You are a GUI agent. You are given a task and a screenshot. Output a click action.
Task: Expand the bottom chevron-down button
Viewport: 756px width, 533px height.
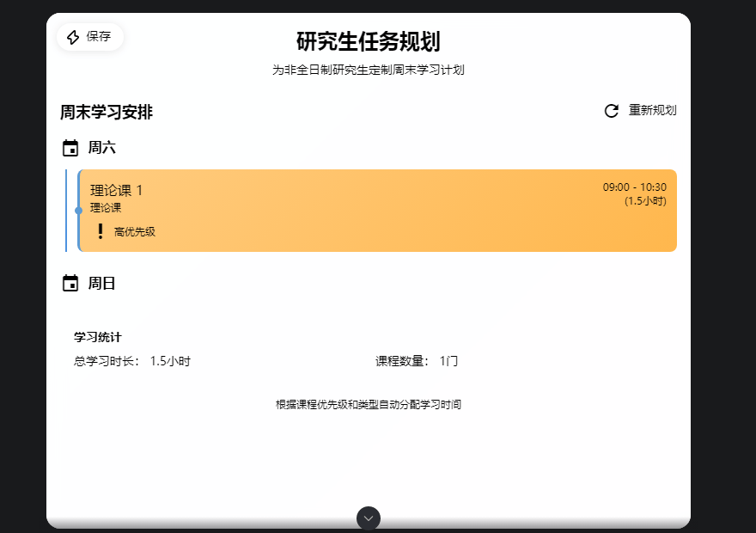[x=369, y=518]
